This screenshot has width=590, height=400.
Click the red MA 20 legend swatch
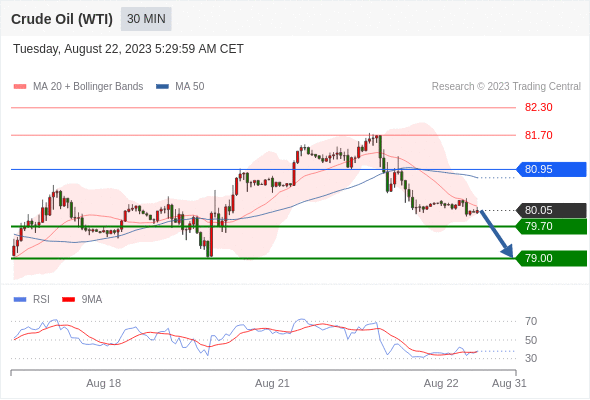[20, 87]
